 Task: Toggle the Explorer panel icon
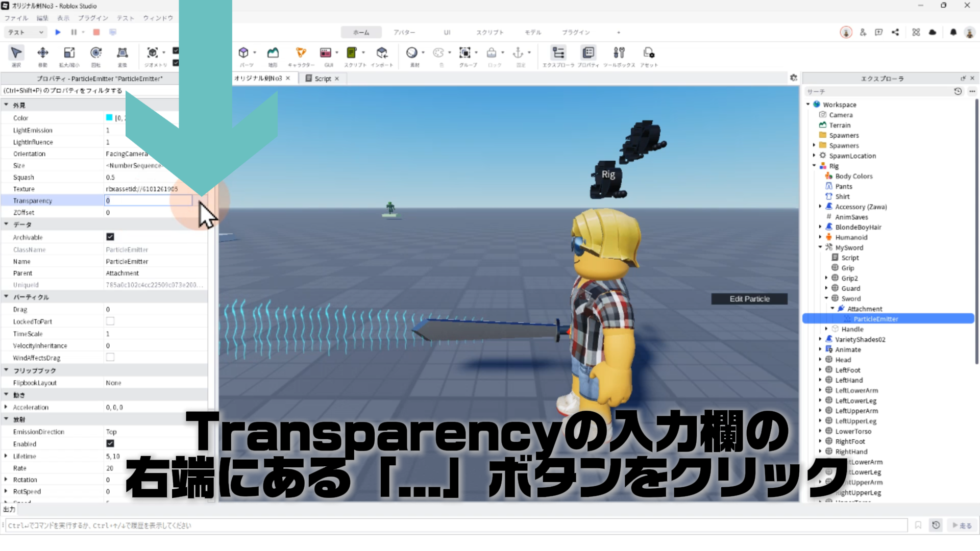tap(558, 53)
